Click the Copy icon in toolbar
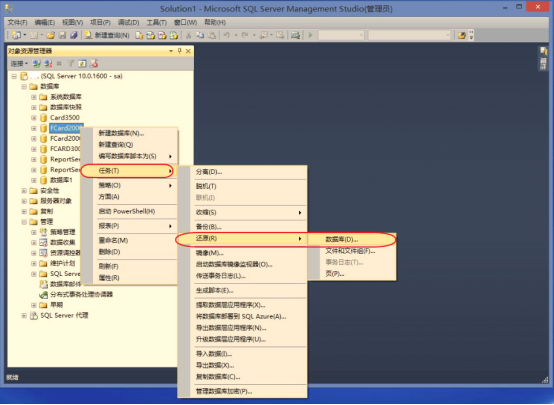 200,35
